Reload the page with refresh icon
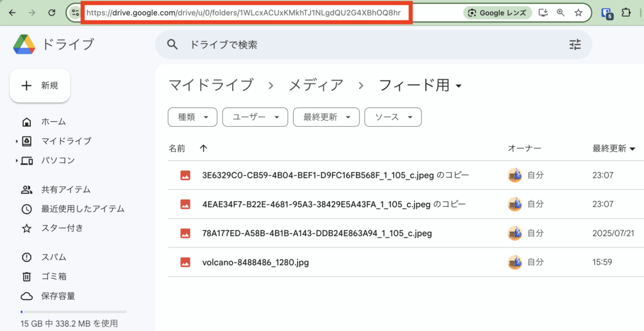The height and width of the screenshot is (331, 644). click(x=52, y=13)
